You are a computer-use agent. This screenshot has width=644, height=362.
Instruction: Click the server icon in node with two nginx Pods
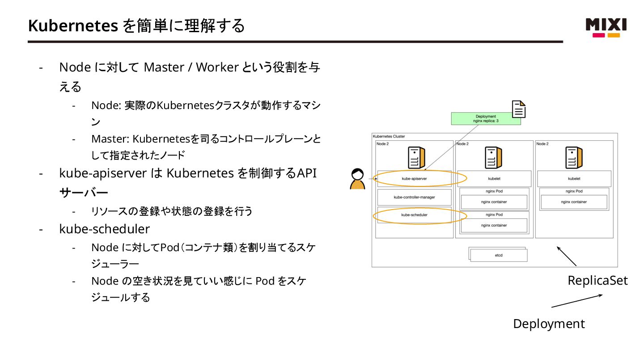(493, 158)
